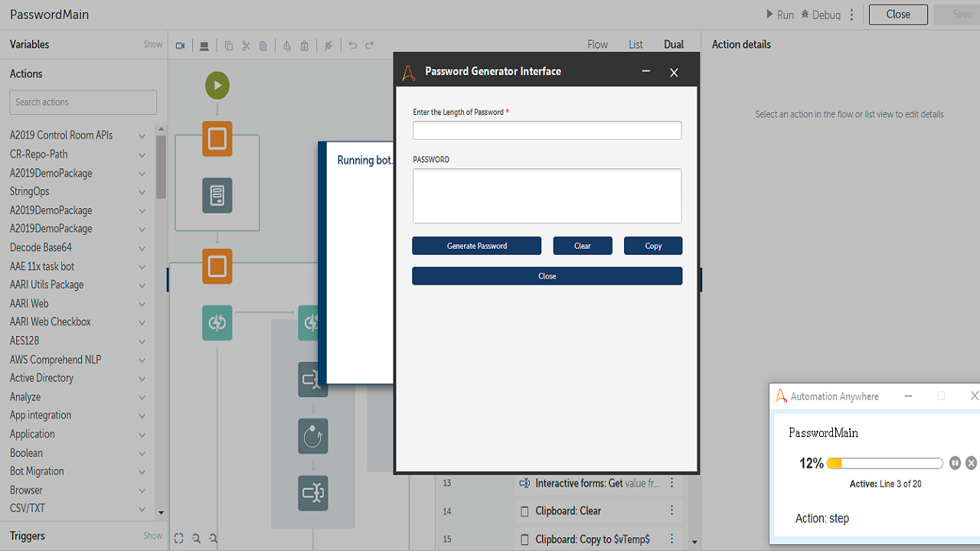Image resolution: width=980 pixels, height=551 pixels.
Task: Minimize the Automation Anywhere progress window
Action: [x=908, y=396]
